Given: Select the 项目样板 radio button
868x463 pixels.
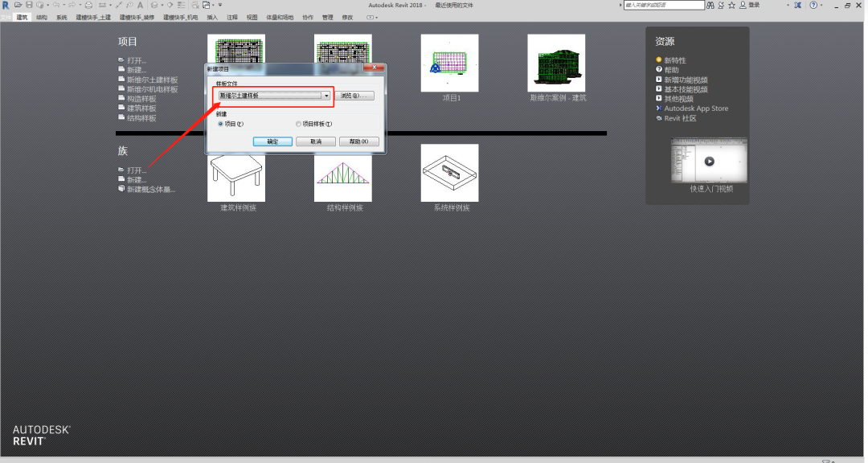Looking at the screenshot, I should 298,124.
